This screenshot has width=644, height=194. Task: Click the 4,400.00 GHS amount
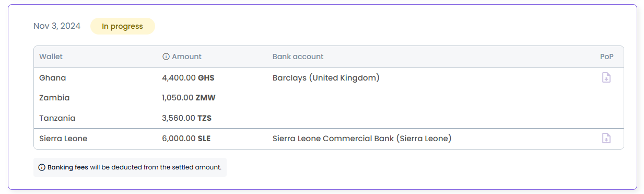(x=189, y=78)
